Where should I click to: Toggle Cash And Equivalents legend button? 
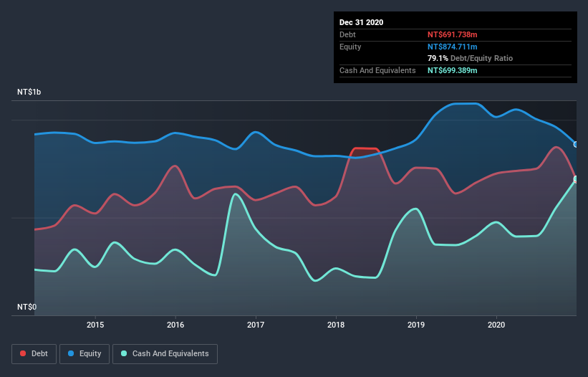[x=165, y=354]
